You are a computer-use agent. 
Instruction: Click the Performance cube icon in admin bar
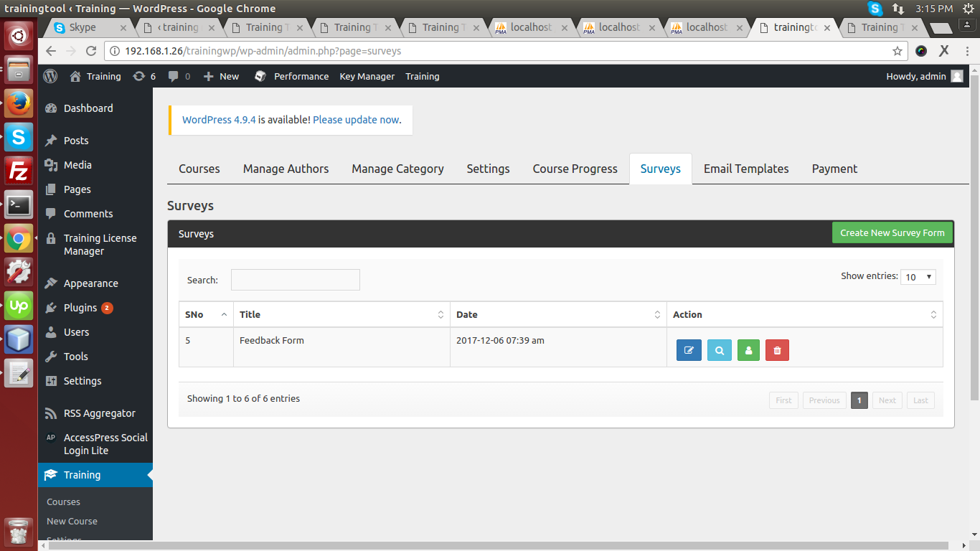(x=260, y=76)
